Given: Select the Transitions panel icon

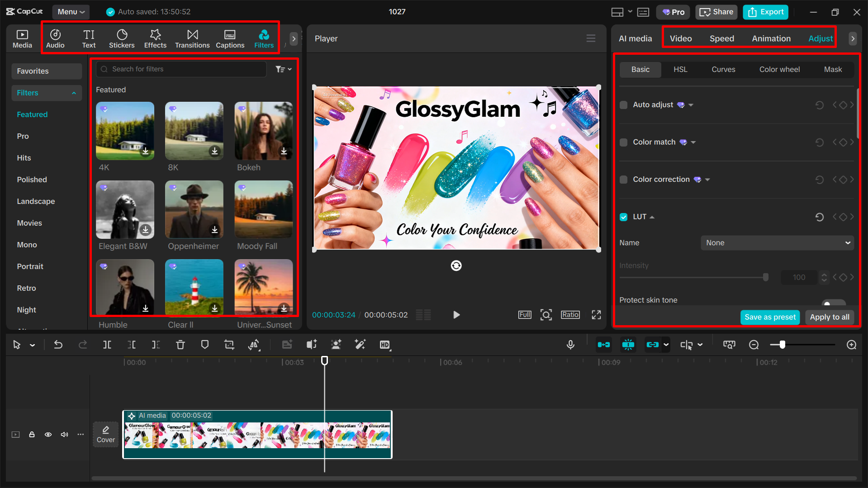Looking at the screenshot, I should click(192, 38).
